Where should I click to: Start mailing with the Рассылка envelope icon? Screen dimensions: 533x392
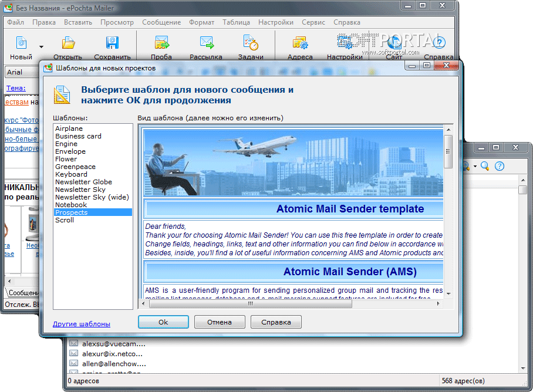(206, 43)
